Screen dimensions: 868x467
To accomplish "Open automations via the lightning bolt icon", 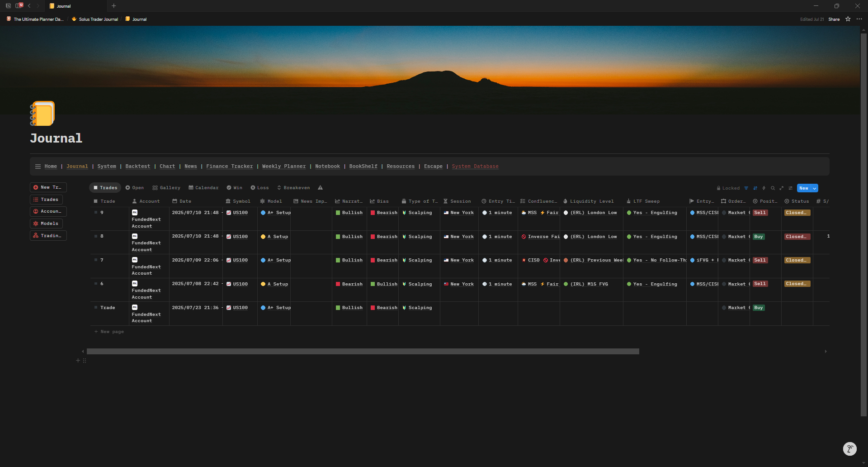I will [764, 188].
